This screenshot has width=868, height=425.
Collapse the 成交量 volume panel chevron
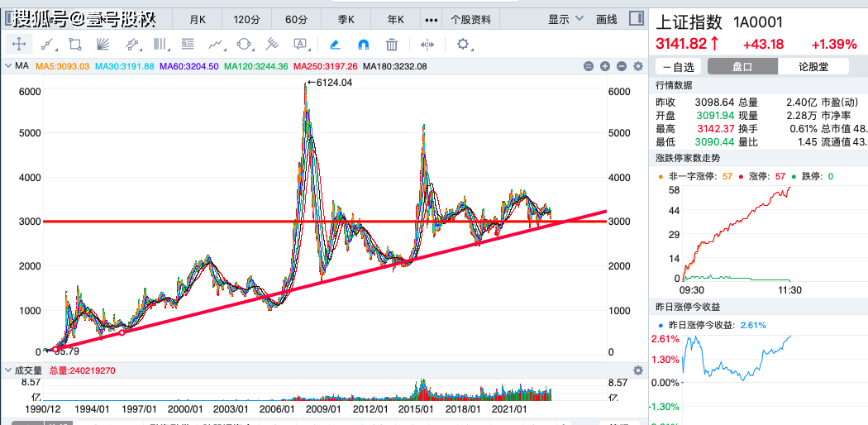pyautogui.click(x=8, y=370)
